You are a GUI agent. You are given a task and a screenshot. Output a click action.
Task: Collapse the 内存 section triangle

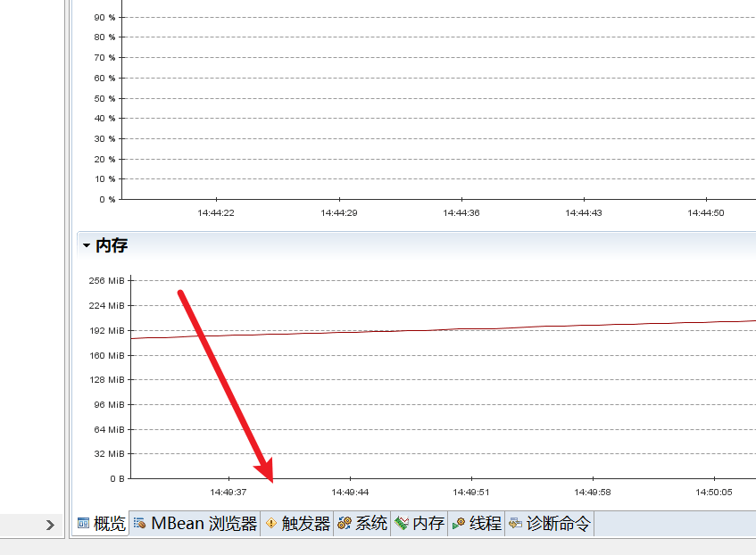[87, 245]
